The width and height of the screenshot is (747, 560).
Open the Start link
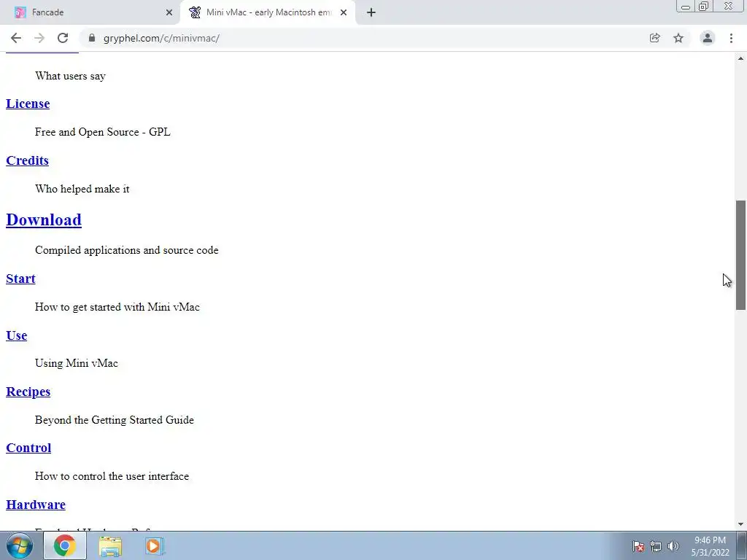tap(20, 279)
